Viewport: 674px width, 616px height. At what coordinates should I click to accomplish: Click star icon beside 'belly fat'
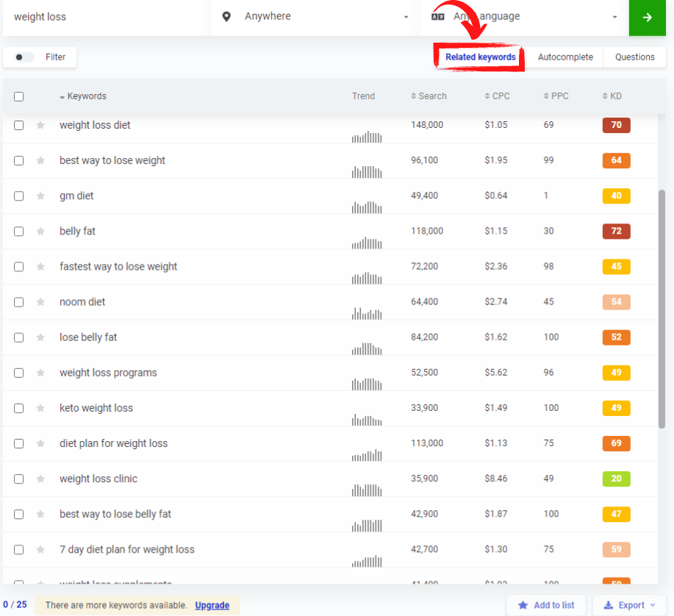click(40, 232)
